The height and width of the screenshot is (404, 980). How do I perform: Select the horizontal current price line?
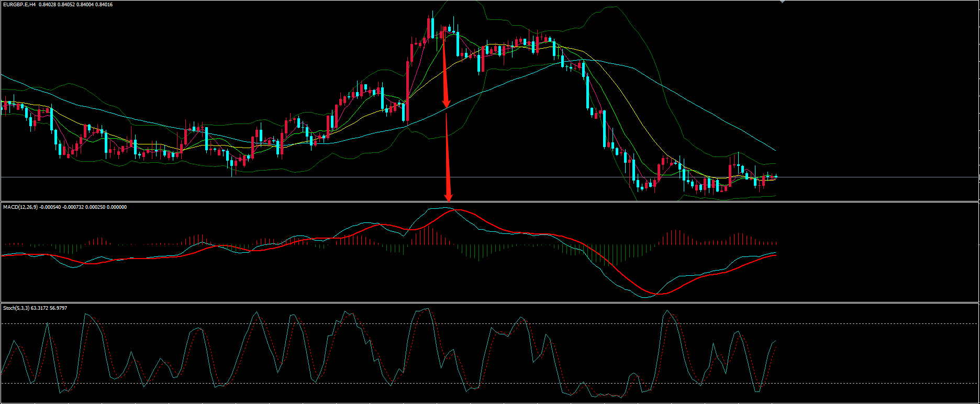point(864,177)
